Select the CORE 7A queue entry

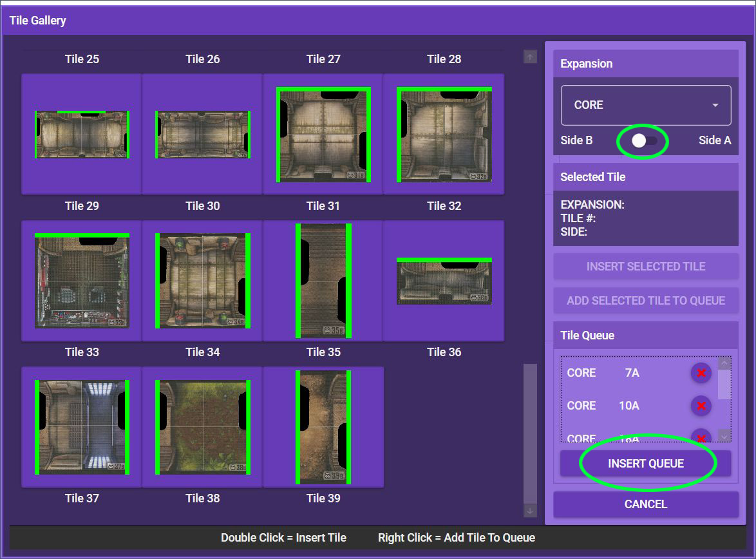pyautogui.click(x=638, y=373)
